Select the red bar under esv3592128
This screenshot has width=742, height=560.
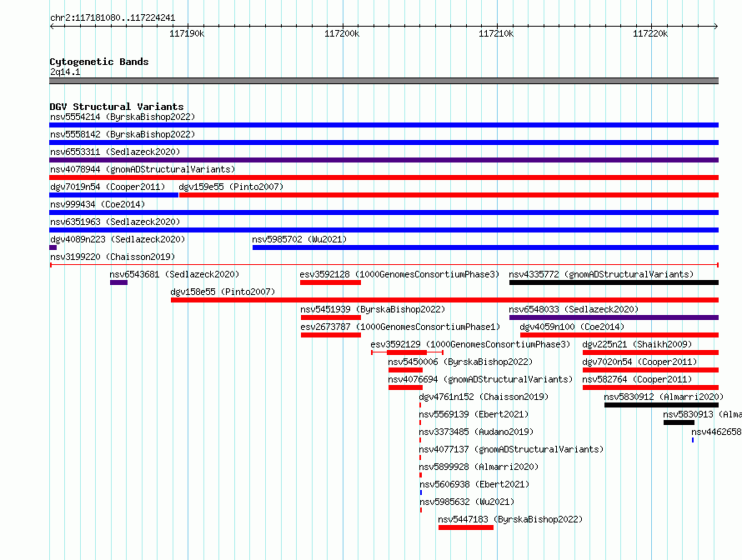pyautogui.click(x=330, y=282)
